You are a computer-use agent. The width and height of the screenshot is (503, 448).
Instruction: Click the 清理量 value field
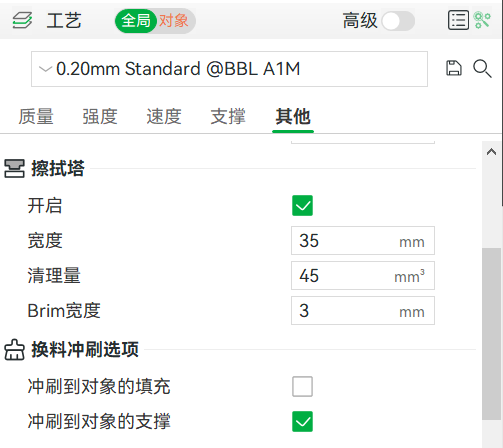pos(363,276)
